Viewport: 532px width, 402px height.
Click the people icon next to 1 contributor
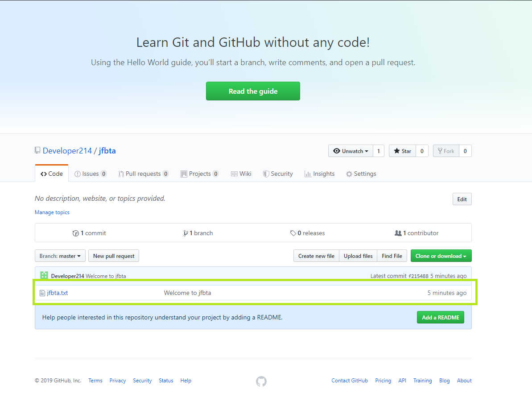[398, 233]
